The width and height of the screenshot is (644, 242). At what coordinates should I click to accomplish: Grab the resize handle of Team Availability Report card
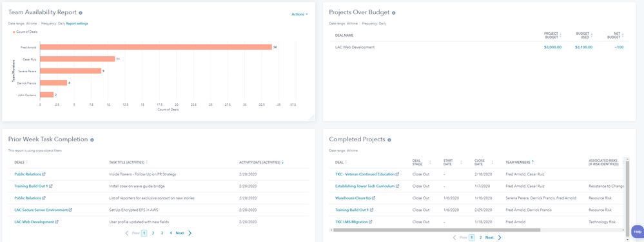tap(311, 117)
